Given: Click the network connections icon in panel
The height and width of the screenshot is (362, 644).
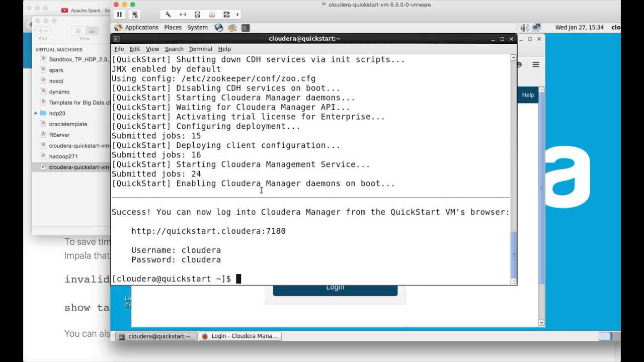Looking at the screenshot, I should (536, 28).
